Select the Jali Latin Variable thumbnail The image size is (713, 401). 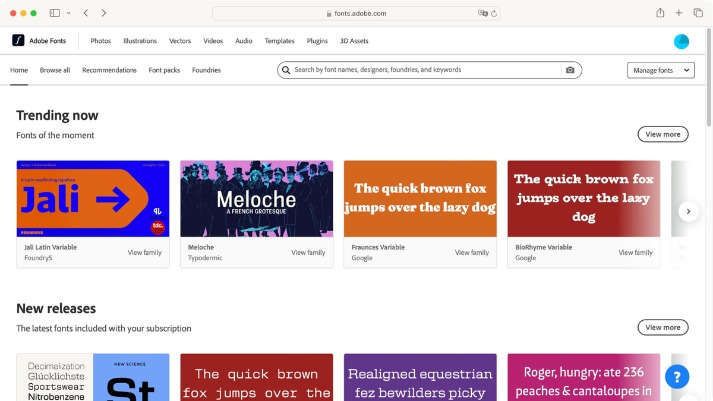tap(93, 199)
